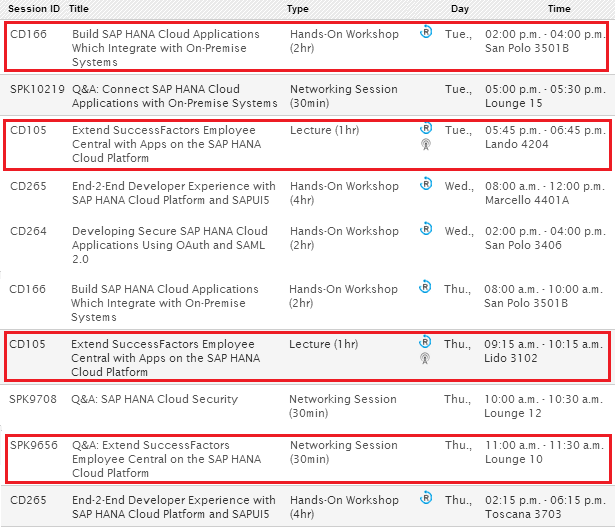Open Thursday's 'End-2-End Developer Experience' title
The width and height of the screenshot is (615, 527).
pos(174,507)
